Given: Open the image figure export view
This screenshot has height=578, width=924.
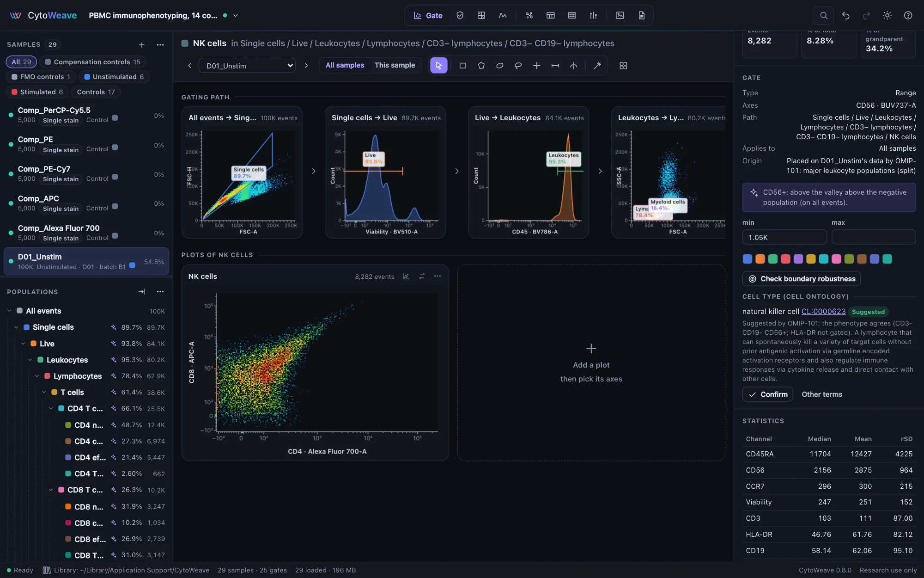Looking at the screenshot, I should pyautogui.click(x=620, y=15).
